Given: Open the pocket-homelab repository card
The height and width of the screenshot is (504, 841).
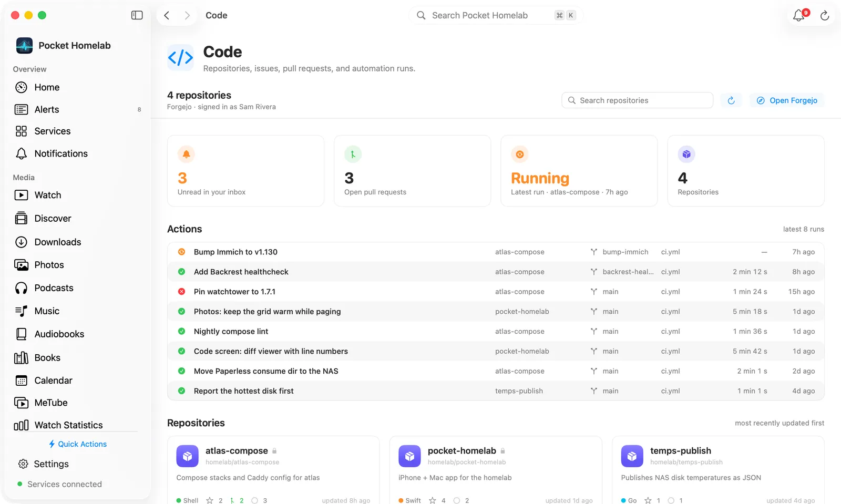Looking at the screenshot, I should (496, 470).
